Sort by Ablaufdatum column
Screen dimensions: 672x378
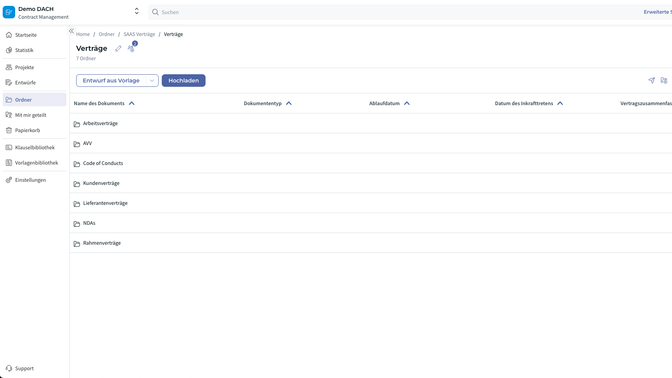[x=390, y=103]
